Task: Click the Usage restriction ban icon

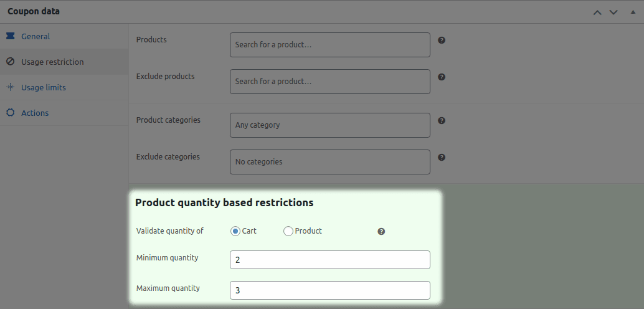Action: 10,62
